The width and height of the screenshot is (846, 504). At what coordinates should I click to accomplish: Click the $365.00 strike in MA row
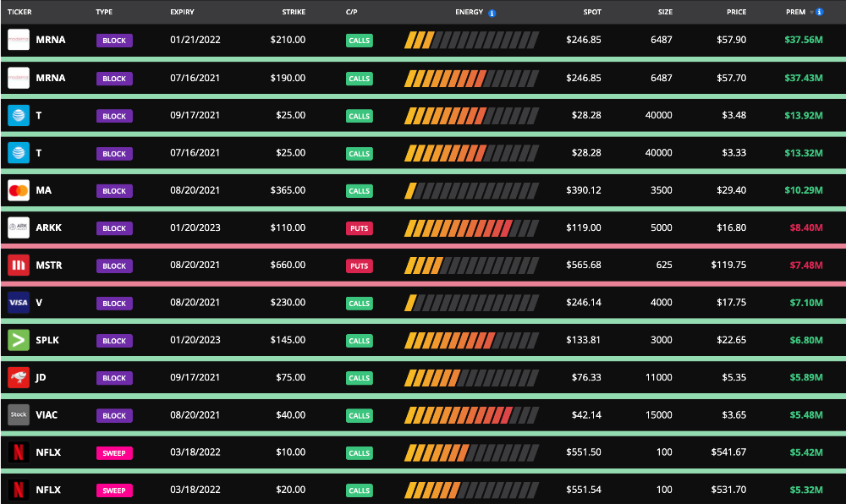pyautogui.click(x=288, y=189)
